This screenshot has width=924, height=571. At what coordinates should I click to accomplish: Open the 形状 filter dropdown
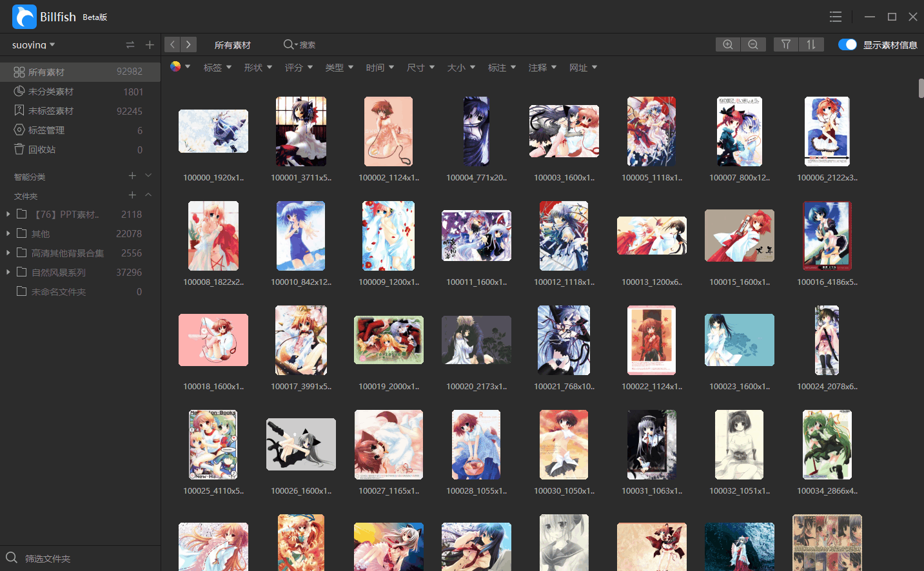point(258,68)
